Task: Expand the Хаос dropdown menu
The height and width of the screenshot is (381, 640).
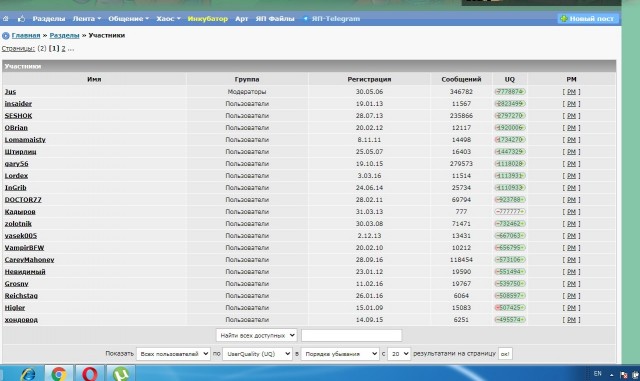Action: pos(168,19)
